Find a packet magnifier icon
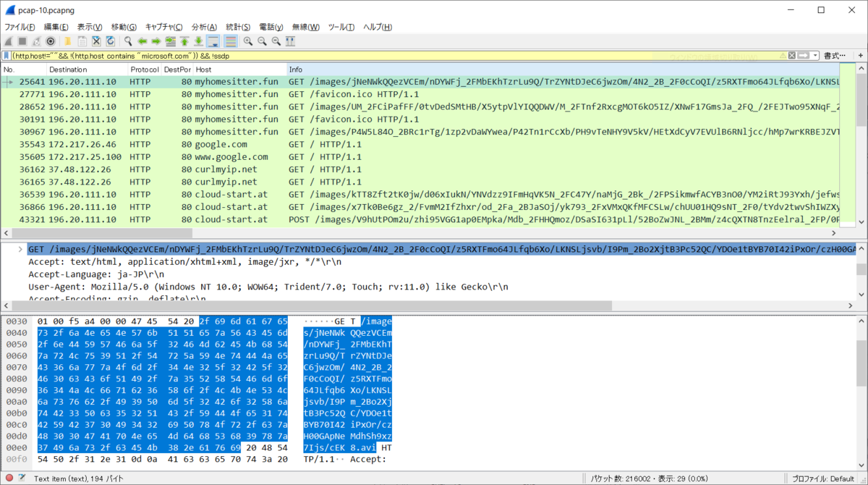Image resolution: width=868 pixels, height=485 pixels. click(x=128, y=41)
